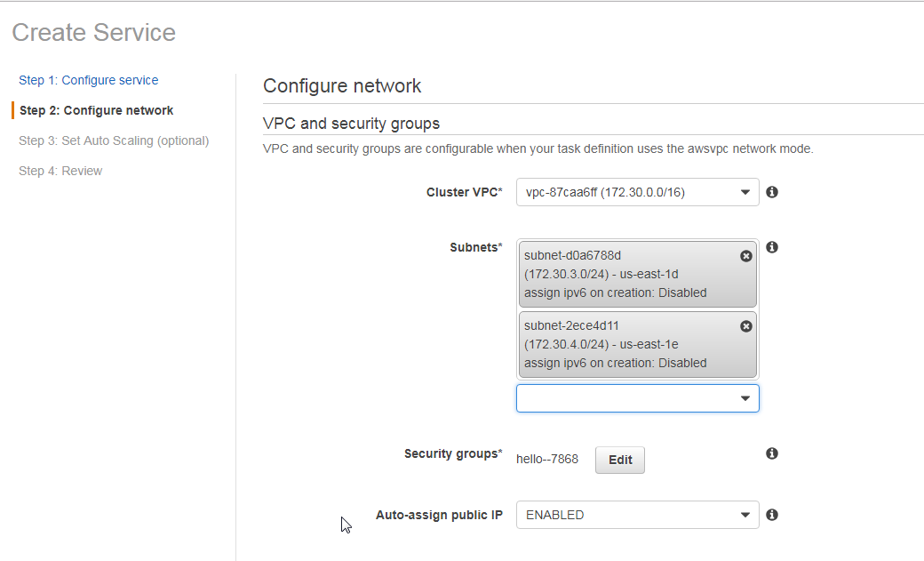Click the arrow of the subnet selector
Image resolution: width=924 pixels, height=561 pixels.
click(745, 398)
